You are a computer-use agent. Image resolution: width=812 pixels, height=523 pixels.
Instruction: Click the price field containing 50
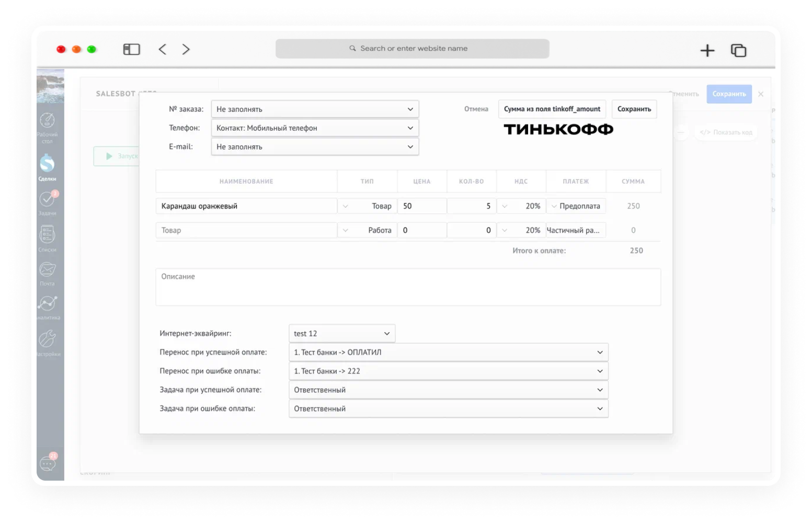pyautogui.click(x=422, y=206)
